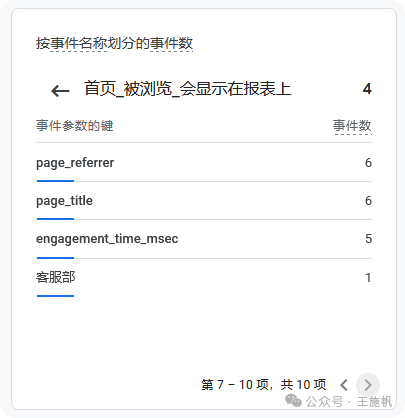Screen dimensions: 405x418
Task: Click the back arrow beside the event name
Action: click(x=60, y=91)
